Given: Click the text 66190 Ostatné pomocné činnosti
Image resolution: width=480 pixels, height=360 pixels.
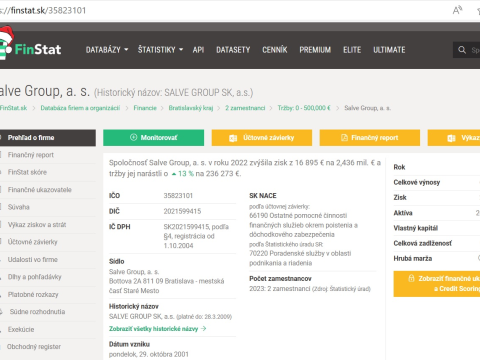Looking at the screenshot, I should (298, 216).
